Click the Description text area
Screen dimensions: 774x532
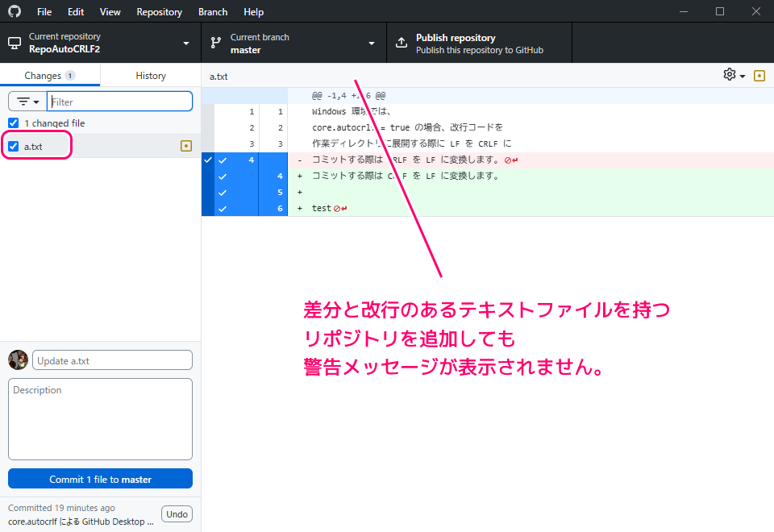coord(100,419)
